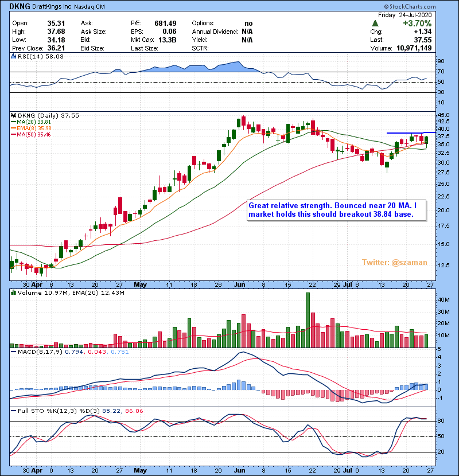The height and width of the screenshot is (476, 459).
Task: Click the RSI indicator icon beside RSI(14)
Action: (13, 56)
